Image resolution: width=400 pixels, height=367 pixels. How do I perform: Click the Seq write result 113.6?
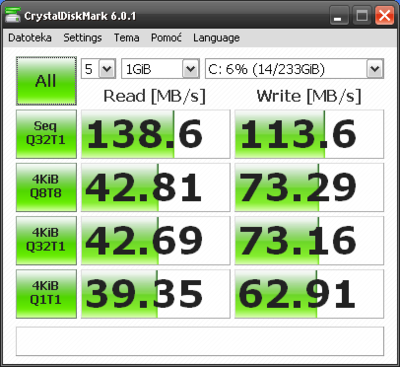(x=309, y=134)
